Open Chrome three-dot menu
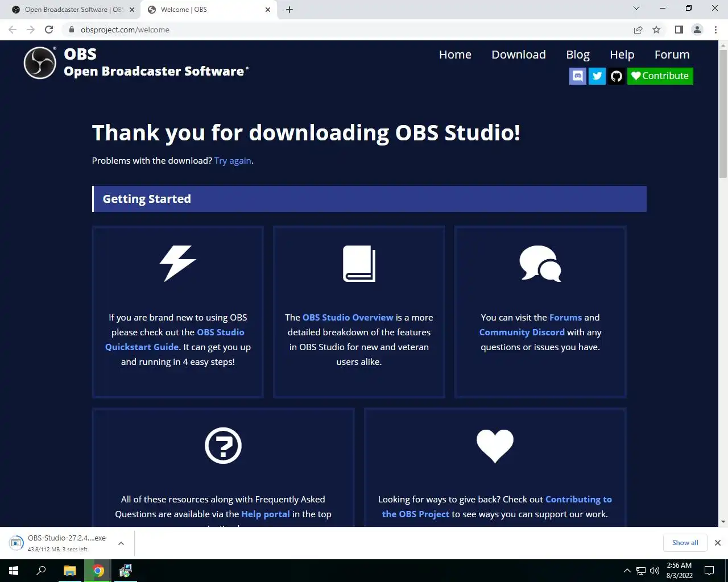 [715, 30]
